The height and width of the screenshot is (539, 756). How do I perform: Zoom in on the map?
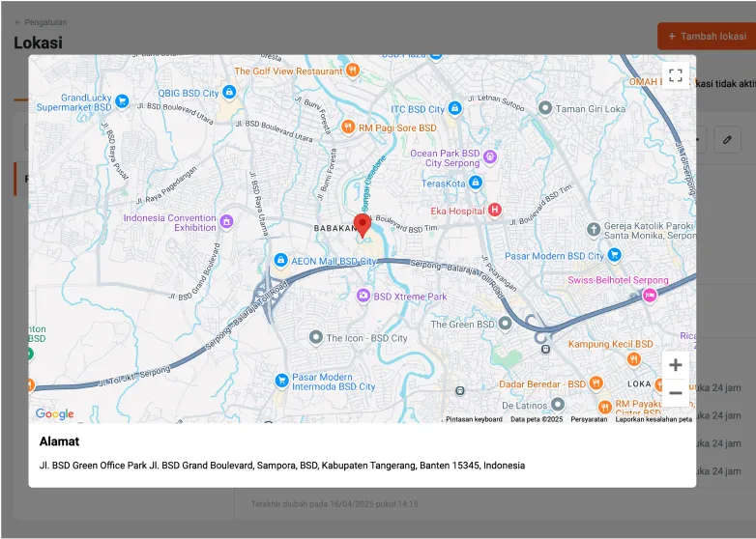[676, 365]
